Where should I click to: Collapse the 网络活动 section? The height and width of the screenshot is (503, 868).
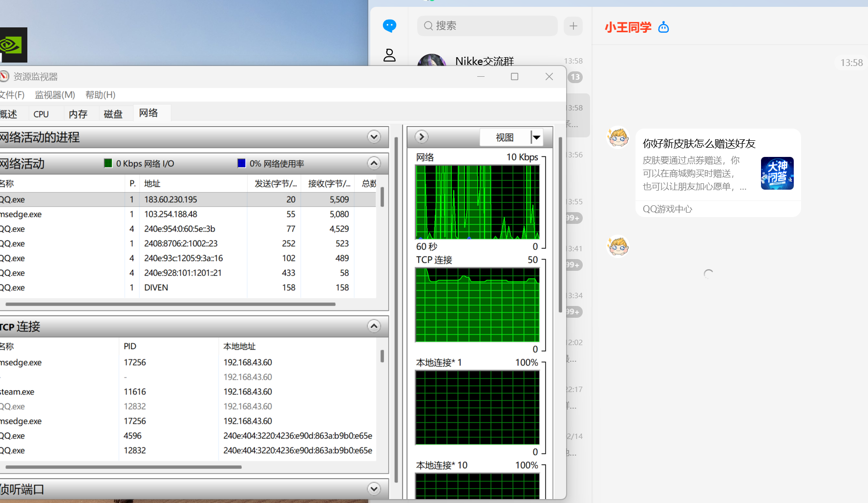(374, 163)
